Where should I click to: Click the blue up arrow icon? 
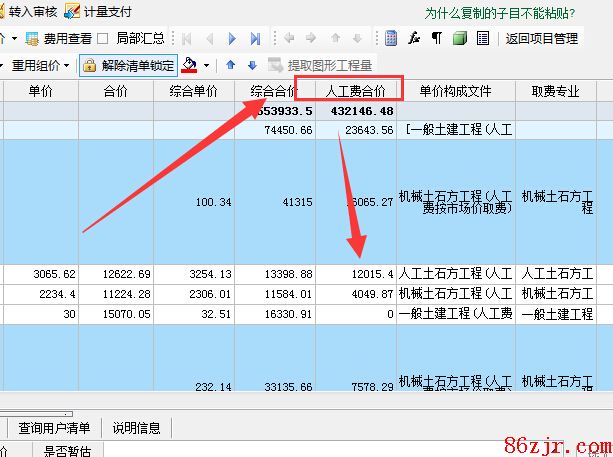tap(230, 66)
